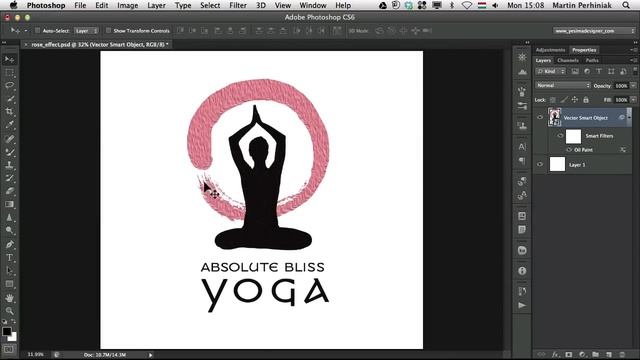The width and height of the screenshot is (640, 360).
Task: Open the Image menu
Action: click(x=127, y=5)
